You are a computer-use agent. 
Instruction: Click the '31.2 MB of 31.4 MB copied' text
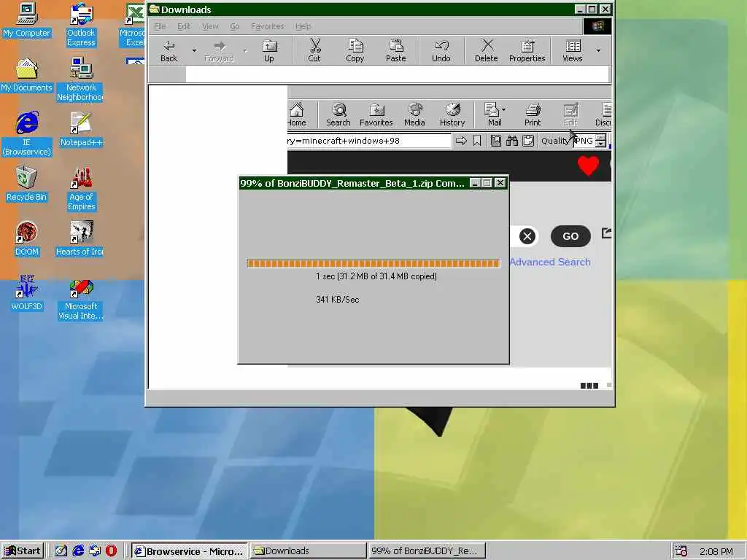387,276
